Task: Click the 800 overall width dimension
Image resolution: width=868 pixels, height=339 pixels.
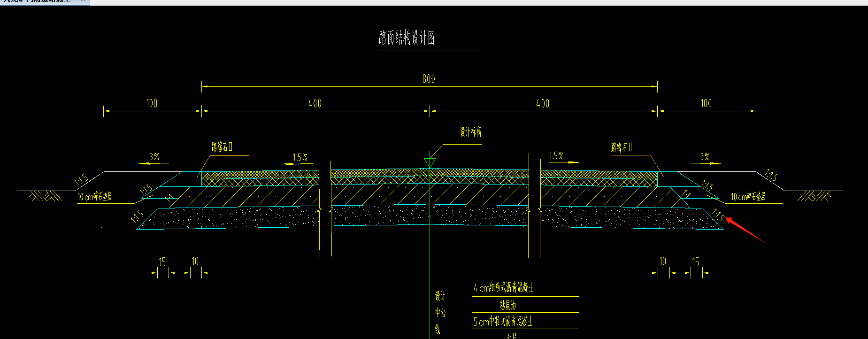Action: coord(429,79)
